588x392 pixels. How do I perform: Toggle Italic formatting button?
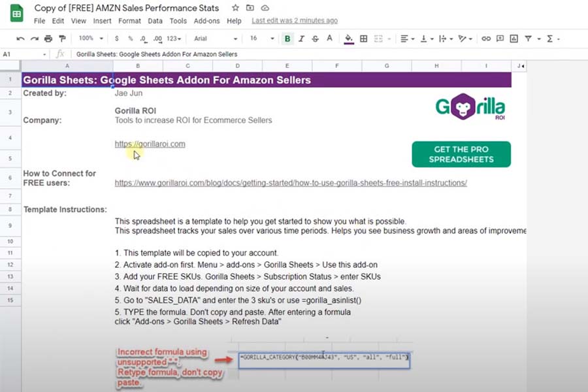click(x=301, y=39)
